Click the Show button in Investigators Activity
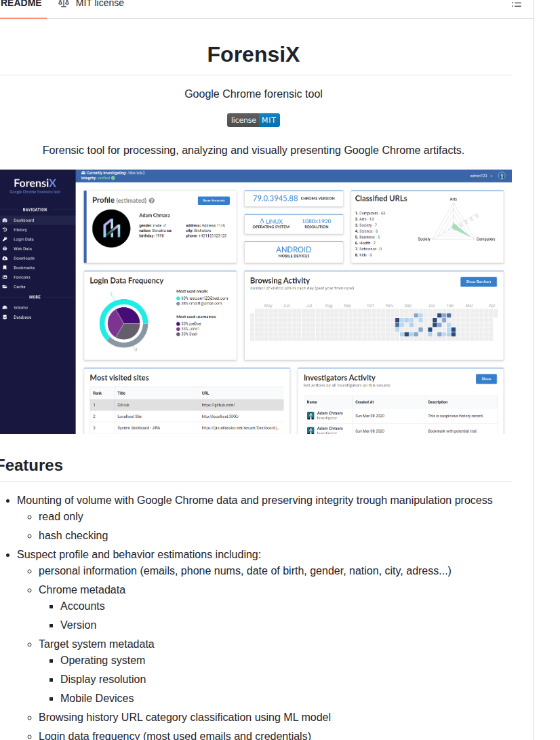 [x=486, y=379]
